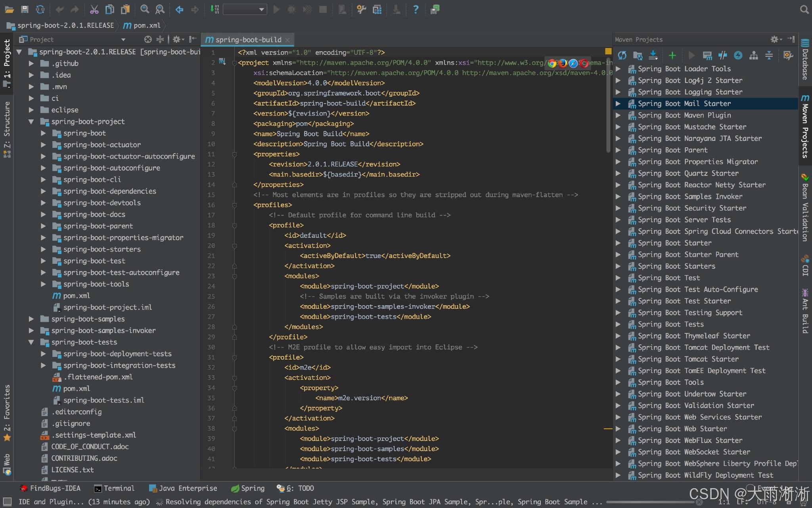The image size is (812, 508).
Task: Toggle tool window bars icon in status bar
Action: (x=7, y=502)
